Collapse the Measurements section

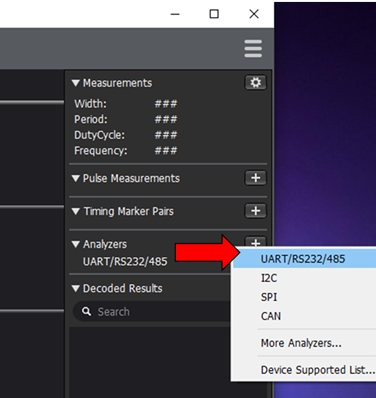pyautogui.click(x=76, y=83)
